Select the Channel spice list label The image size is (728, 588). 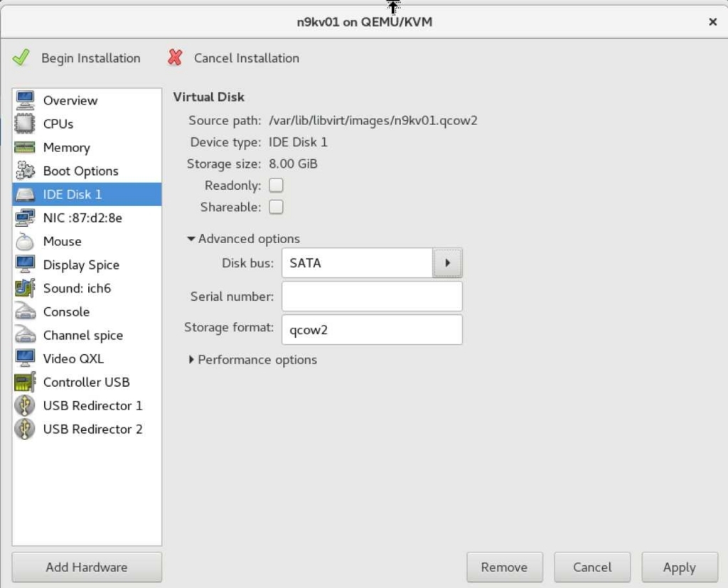83,336
